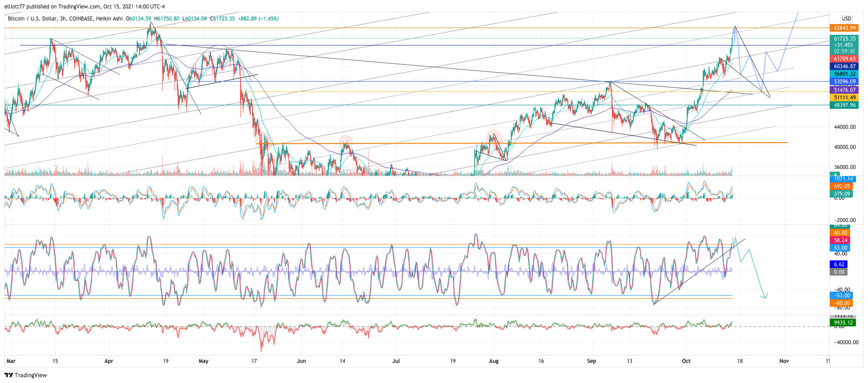Select the current price label 61725.35
The width and height of the screenshot is (868, 383).
(844, 39)
